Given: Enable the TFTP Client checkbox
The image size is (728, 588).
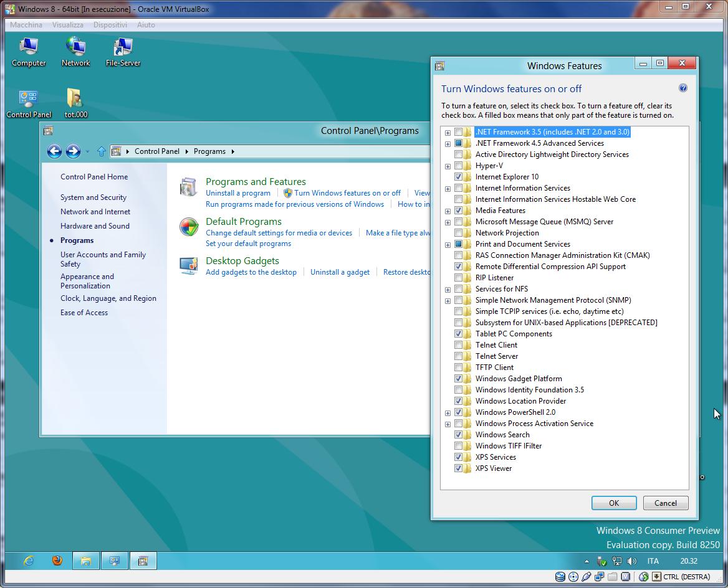Looking at the screenshot, I should coord(458,367).
